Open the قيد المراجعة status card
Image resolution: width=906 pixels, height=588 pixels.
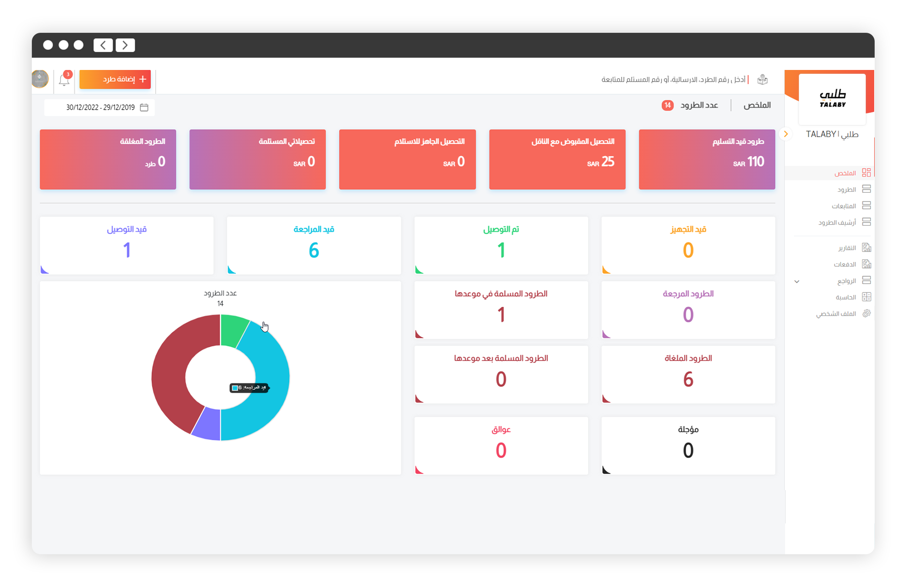coord(314,245)
